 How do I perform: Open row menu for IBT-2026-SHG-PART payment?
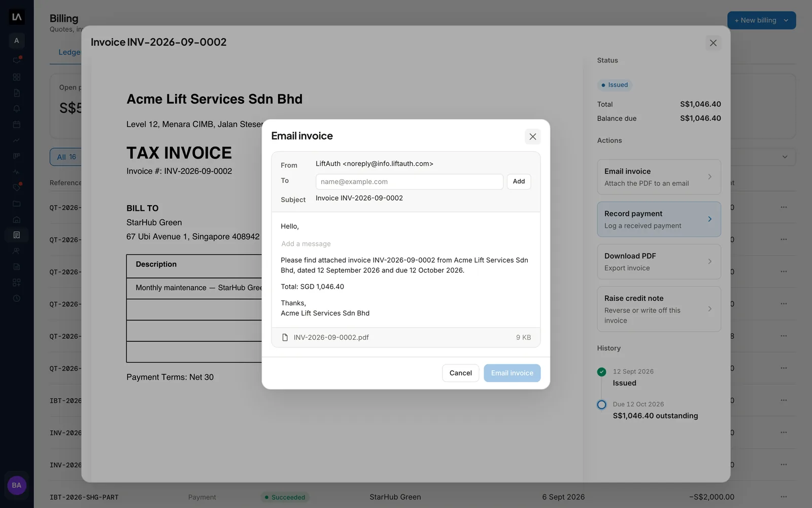[784, 497]
